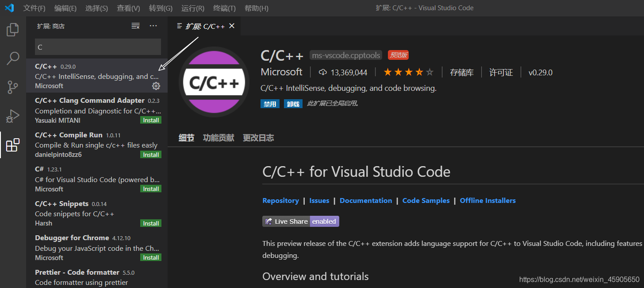Click the star rating of C/C++ extension
The width and height of the screenshot is (644, 288).
coord(408,72)
